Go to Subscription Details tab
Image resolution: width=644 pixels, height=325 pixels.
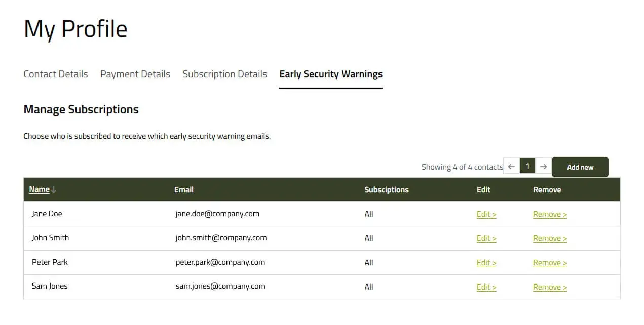224,74
